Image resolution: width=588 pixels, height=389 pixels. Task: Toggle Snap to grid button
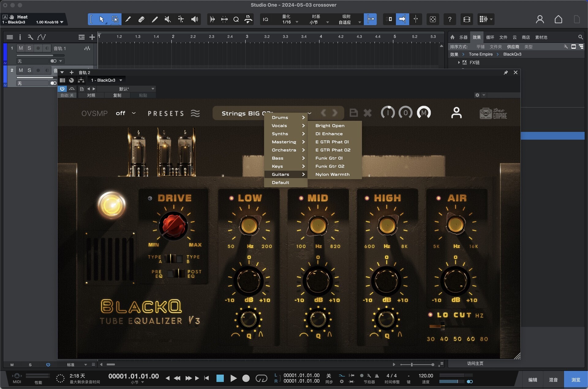[371, 19]
